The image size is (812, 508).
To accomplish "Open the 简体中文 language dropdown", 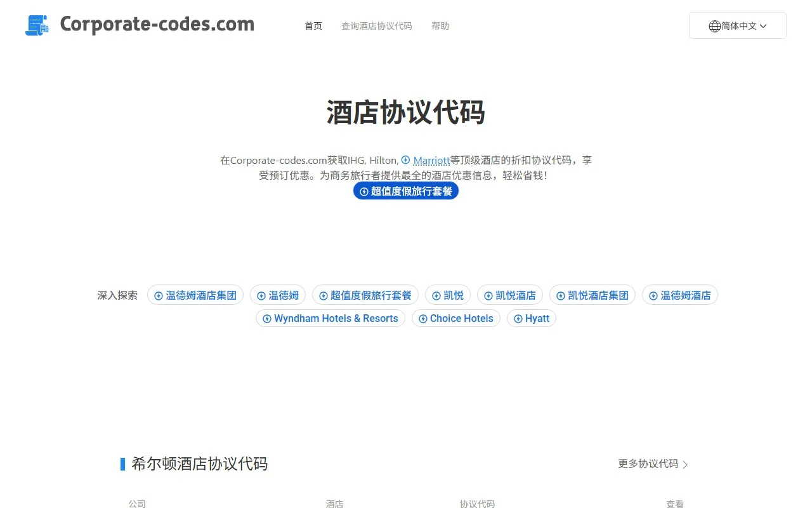I will click(x=737, y=25).
